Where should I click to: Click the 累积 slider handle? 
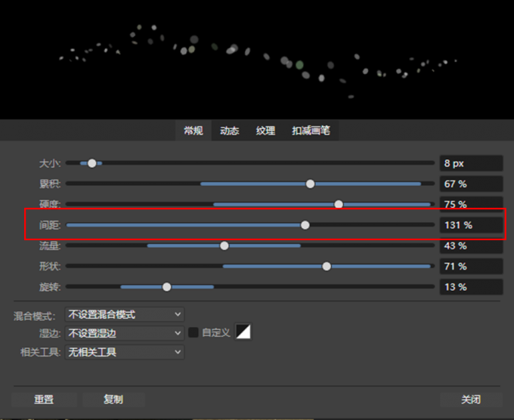click(310, 184)
